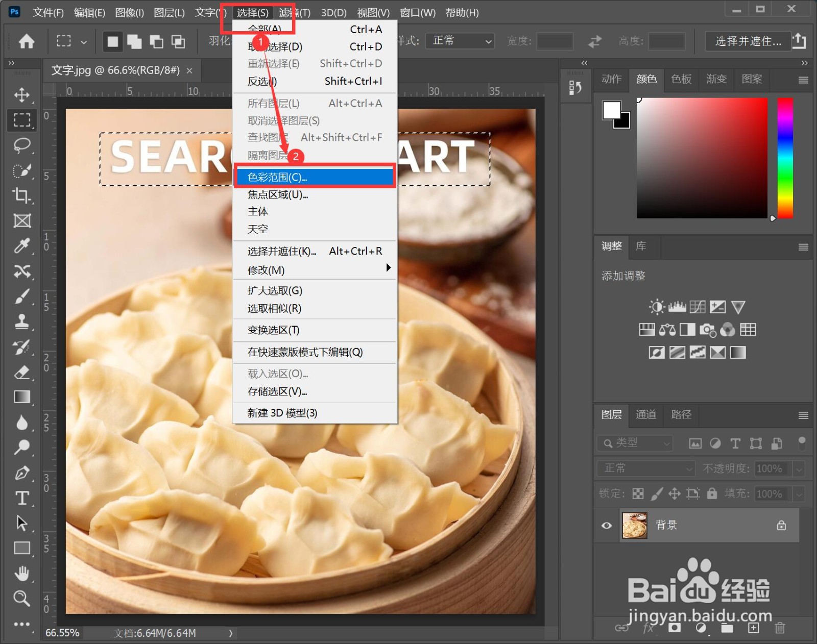Add a Curves adjustment
The image size is (817, 644).
(x=698, y=307)
